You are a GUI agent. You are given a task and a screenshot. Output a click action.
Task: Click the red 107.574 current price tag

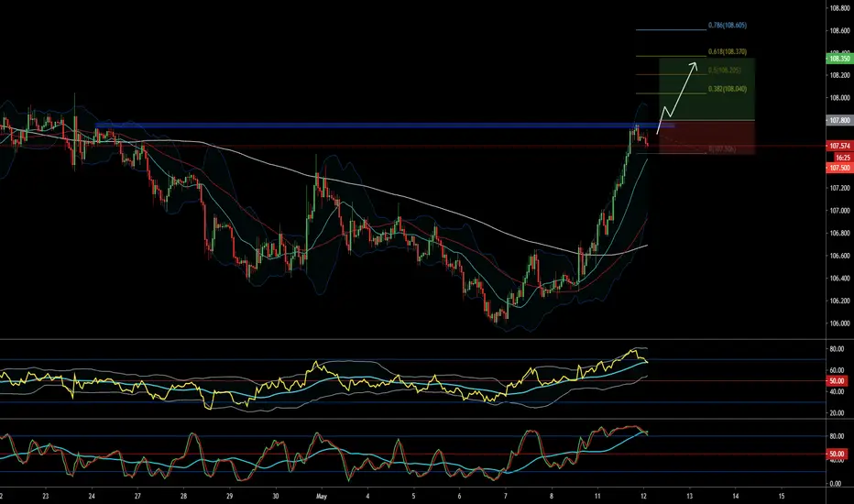coord(839,146)
